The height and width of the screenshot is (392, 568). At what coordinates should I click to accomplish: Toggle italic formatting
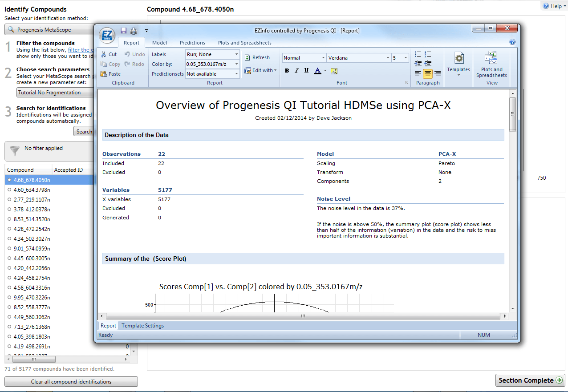click(x=296, y=70)
